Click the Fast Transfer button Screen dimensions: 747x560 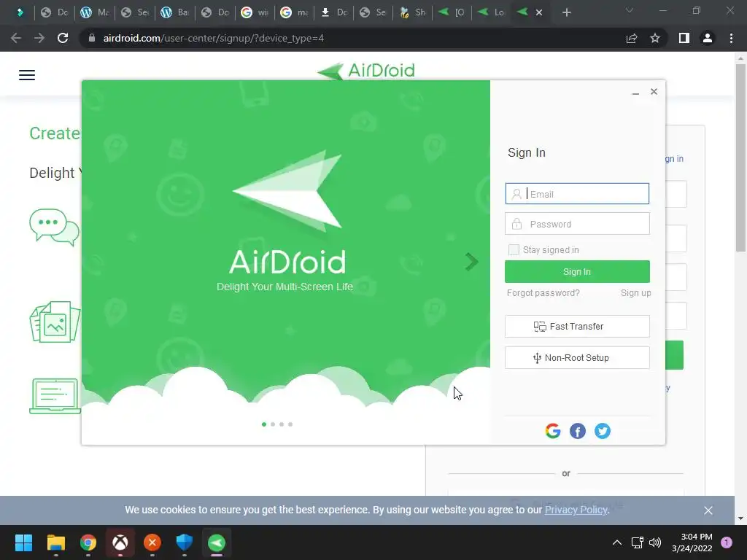[577, 326]
